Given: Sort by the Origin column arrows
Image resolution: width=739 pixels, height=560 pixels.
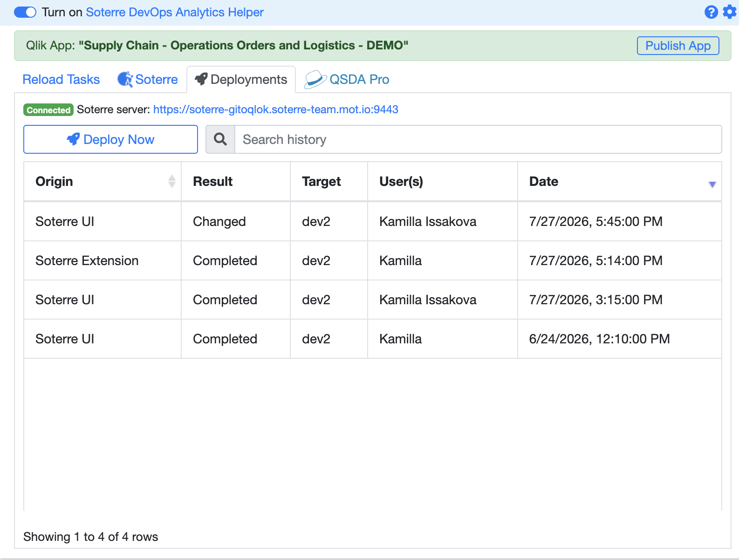Looking at the screenshot, I should tap(172, 181).
